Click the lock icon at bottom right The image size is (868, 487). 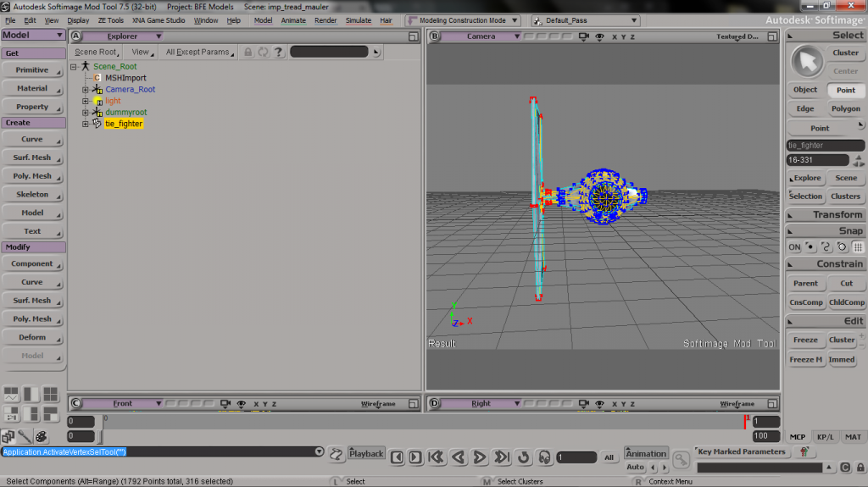point(860,468)
